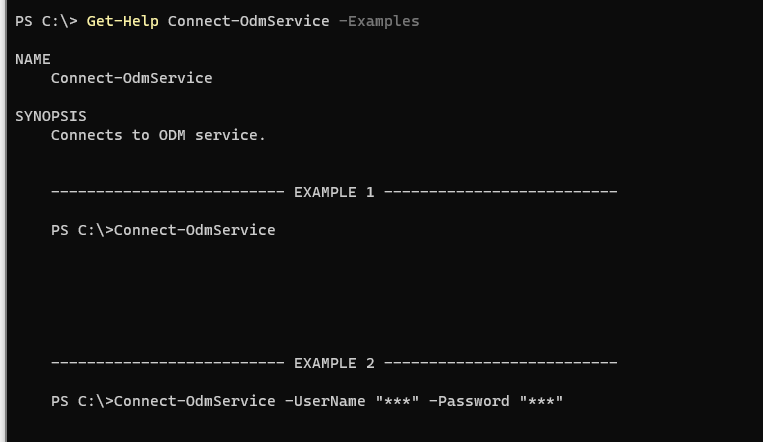The width and height of the screenshot is (763, 442).
Task: Click the dashed line left of EXAMPLE 1
Action: click(x=167, y=192)
